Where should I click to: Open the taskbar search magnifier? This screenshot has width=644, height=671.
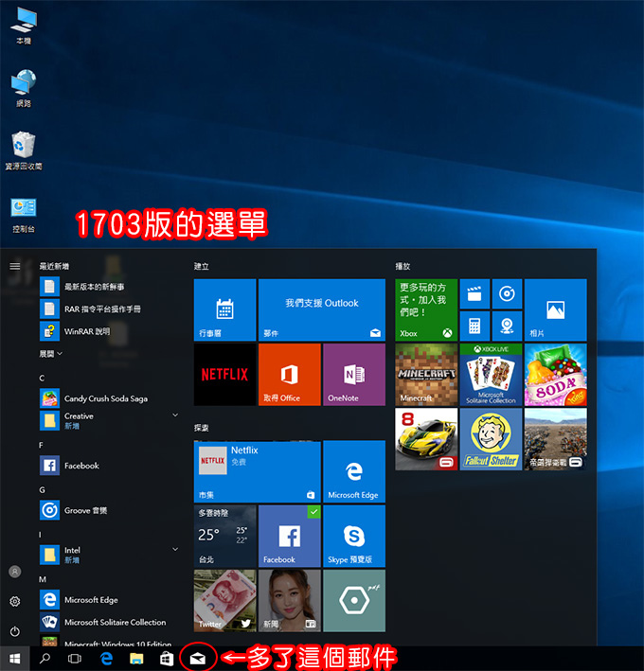[45, 659]
